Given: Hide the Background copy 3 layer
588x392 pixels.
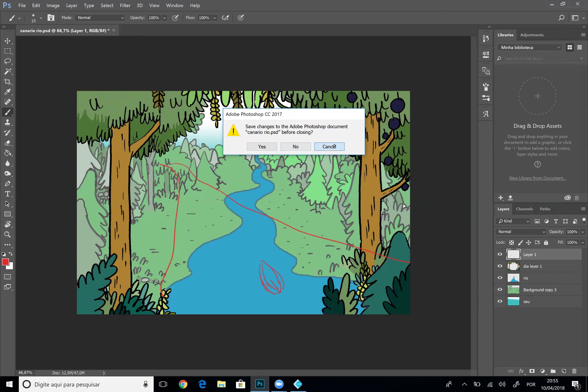Looking at the screenshot, I should tap(500, 290).
